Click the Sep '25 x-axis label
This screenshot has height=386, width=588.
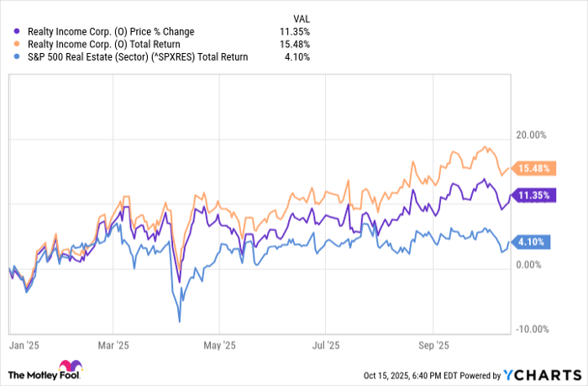click(x=433, y=345)
